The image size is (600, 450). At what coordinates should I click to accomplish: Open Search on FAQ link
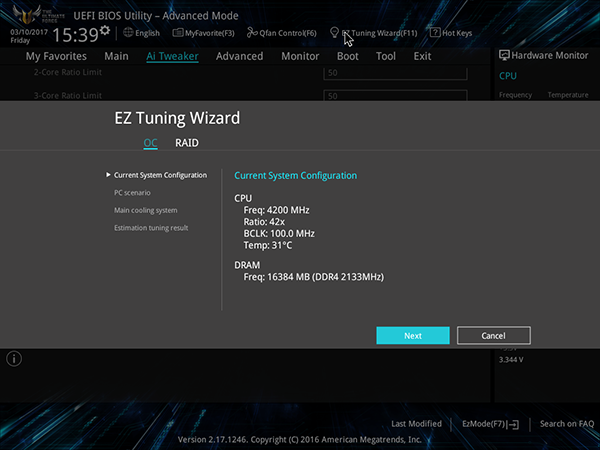click(566, 424)
